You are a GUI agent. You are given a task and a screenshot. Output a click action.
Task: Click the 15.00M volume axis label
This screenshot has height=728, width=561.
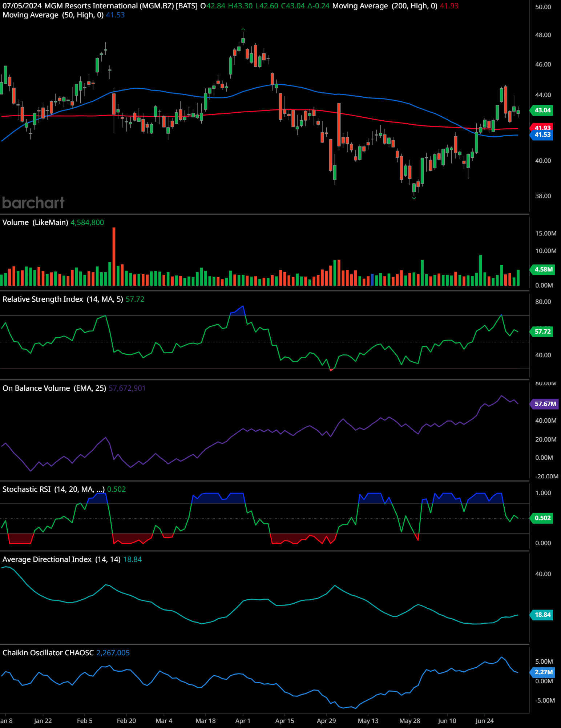tap(546, 233)
